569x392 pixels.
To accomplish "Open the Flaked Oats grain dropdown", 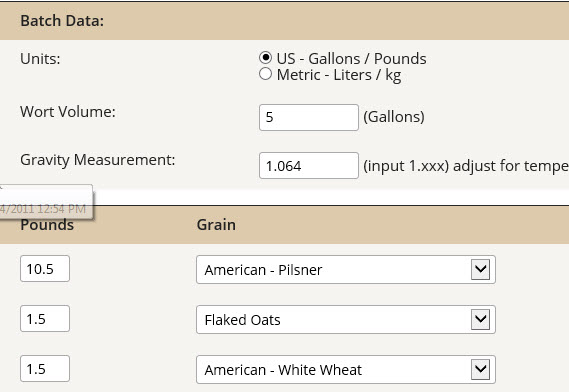I will click(346, 319).
